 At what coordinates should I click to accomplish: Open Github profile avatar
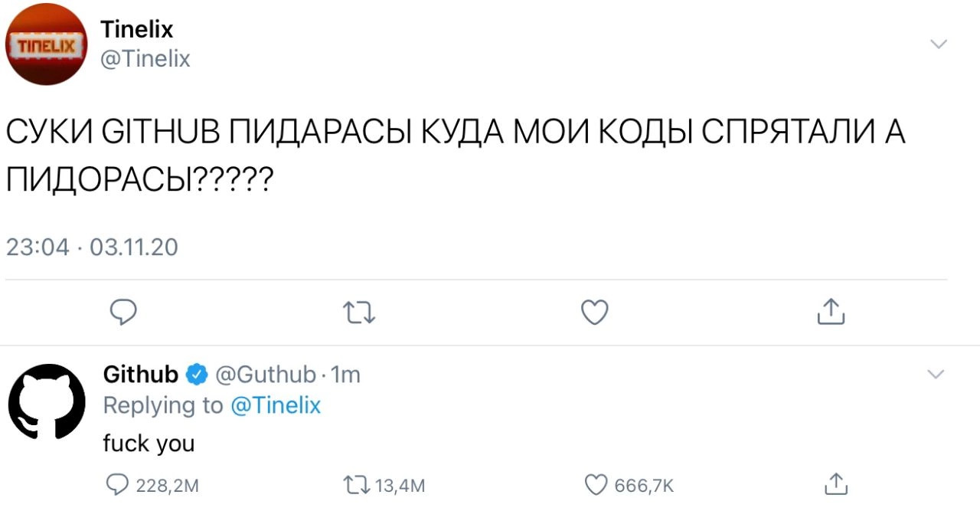tap(46, 402)
